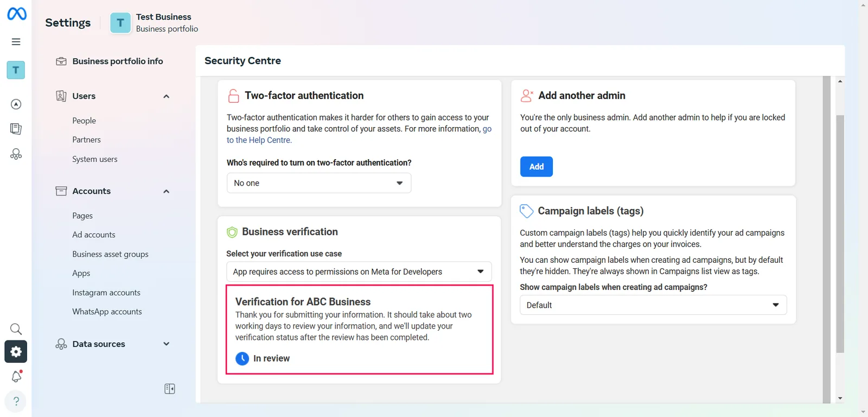
Task: Open campaign labels 'Default' dropdown
Action: [x=653, y=305]
